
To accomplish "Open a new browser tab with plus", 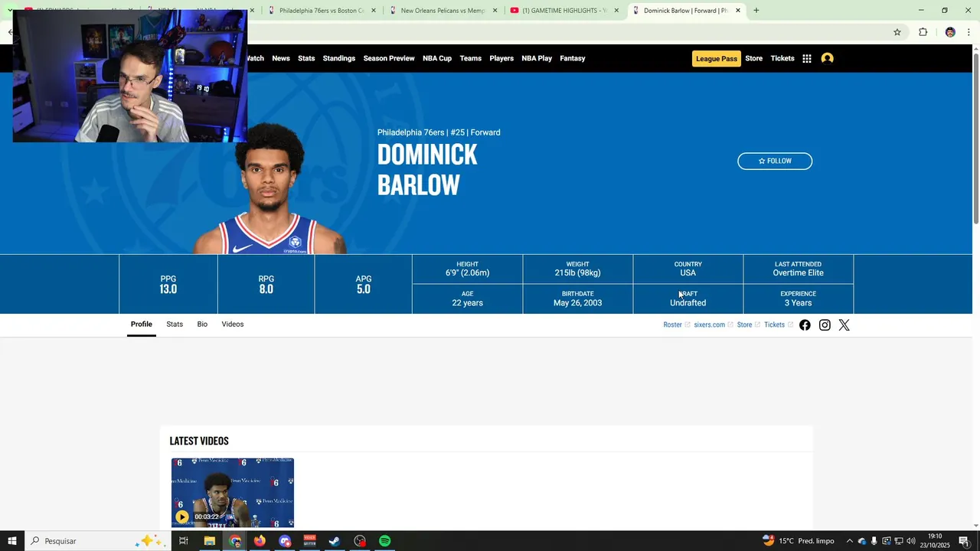I will [x=756, y=11].
